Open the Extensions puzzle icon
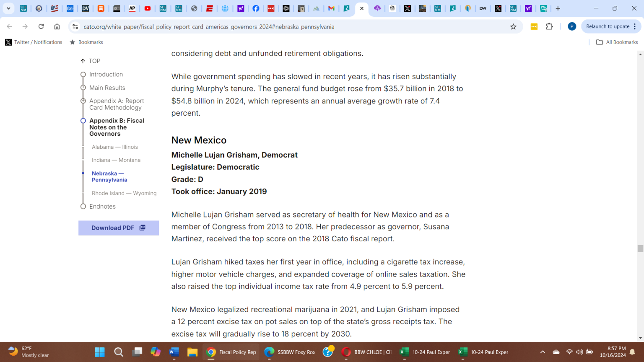 pyautogui.click(x=549, y=26)
